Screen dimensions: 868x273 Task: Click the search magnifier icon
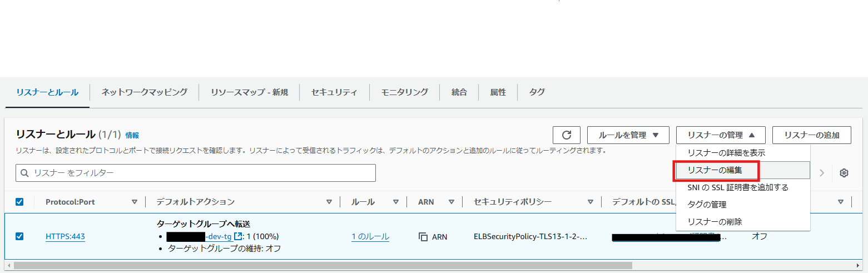(24, 173)
